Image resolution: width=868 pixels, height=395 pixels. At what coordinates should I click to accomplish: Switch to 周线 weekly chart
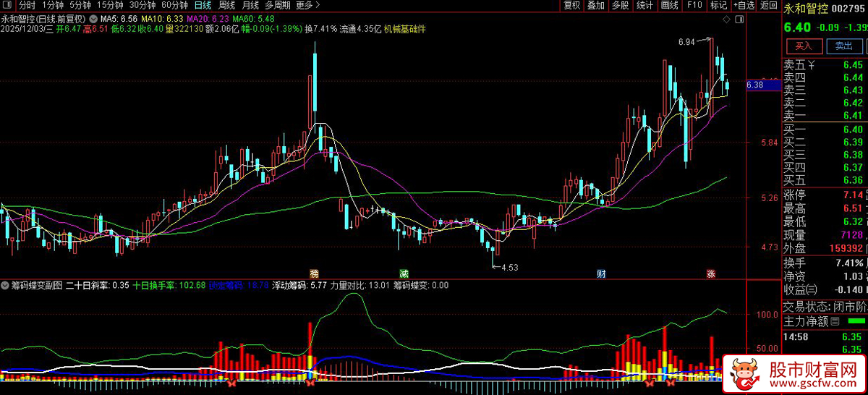click(226, 5)
